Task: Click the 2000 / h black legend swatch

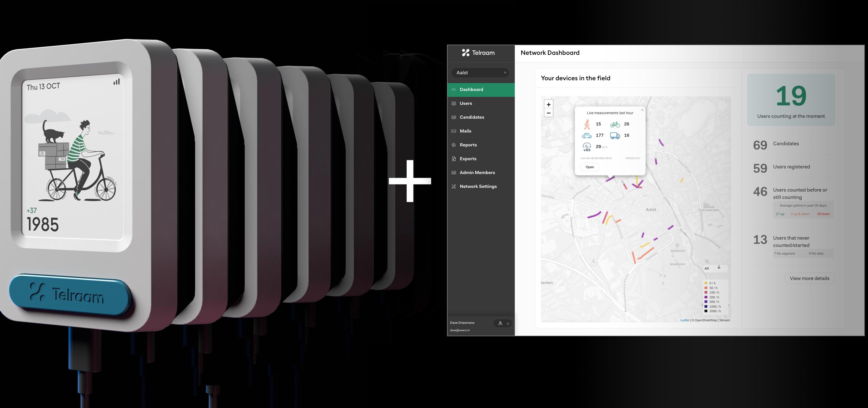Action: pyautogui.click(x=706, y=311)
